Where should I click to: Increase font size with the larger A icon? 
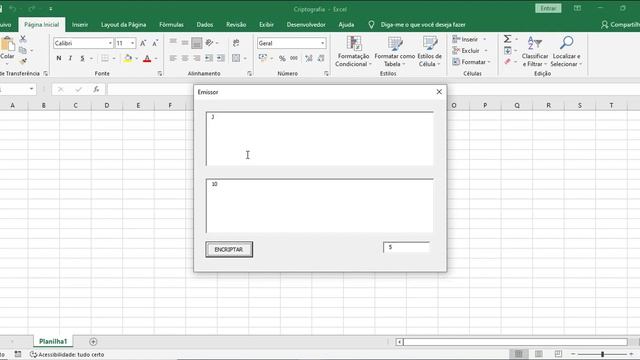point(143,43)
